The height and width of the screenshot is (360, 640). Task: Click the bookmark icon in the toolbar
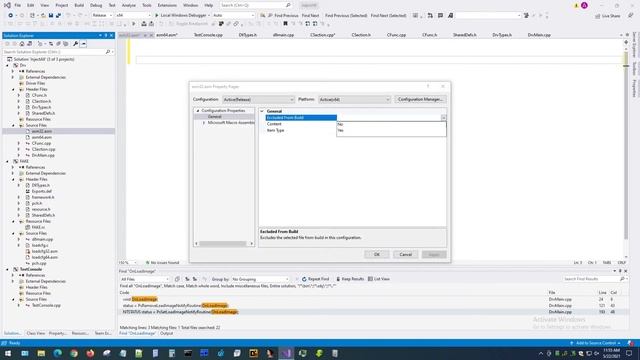(285, 24)
